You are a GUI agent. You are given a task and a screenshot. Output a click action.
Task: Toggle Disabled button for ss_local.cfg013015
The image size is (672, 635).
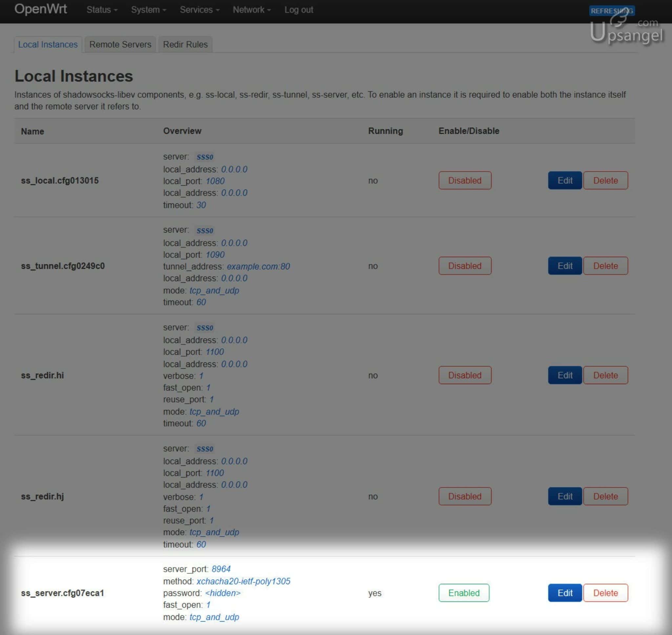click(465, 180)
